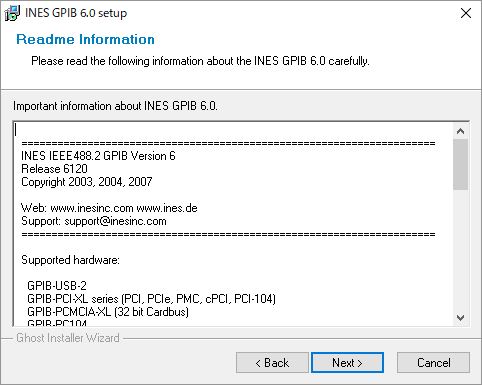Place the cursor on the Release 6120 line

(x=54, y=169)
